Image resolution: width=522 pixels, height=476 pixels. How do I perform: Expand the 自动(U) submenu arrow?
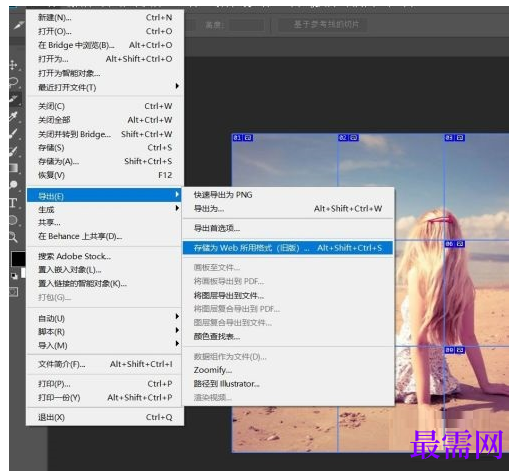[x=177, y=316]
